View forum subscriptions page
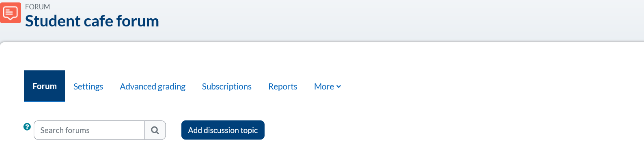The image size is (644, 168). tap(226, 87)
